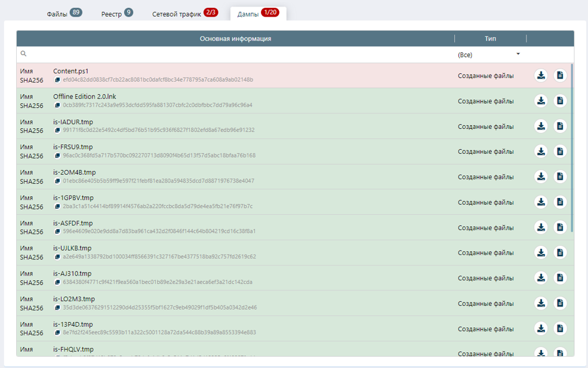The height and width of the screenshot is (368, 588).
Task: Open the type filter dropdown (Все)
Action: point(489,54)
